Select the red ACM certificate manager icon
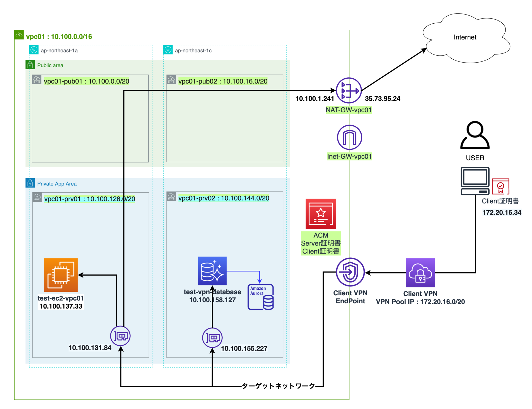The image size is (532, 409). (321, 214)
